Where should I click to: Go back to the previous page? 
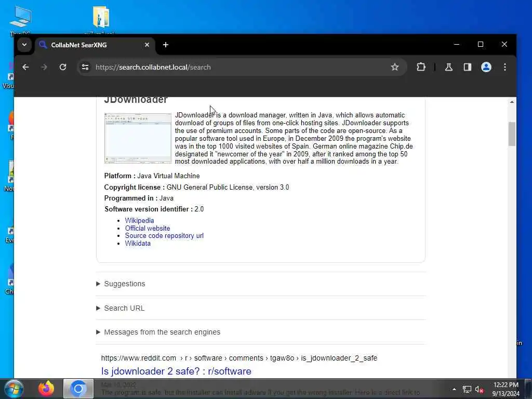25,67
